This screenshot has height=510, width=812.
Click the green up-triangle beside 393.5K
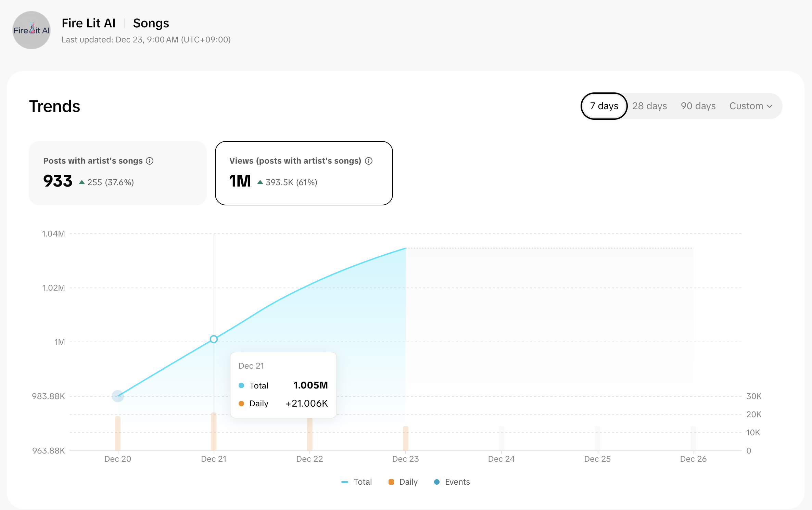260,182
